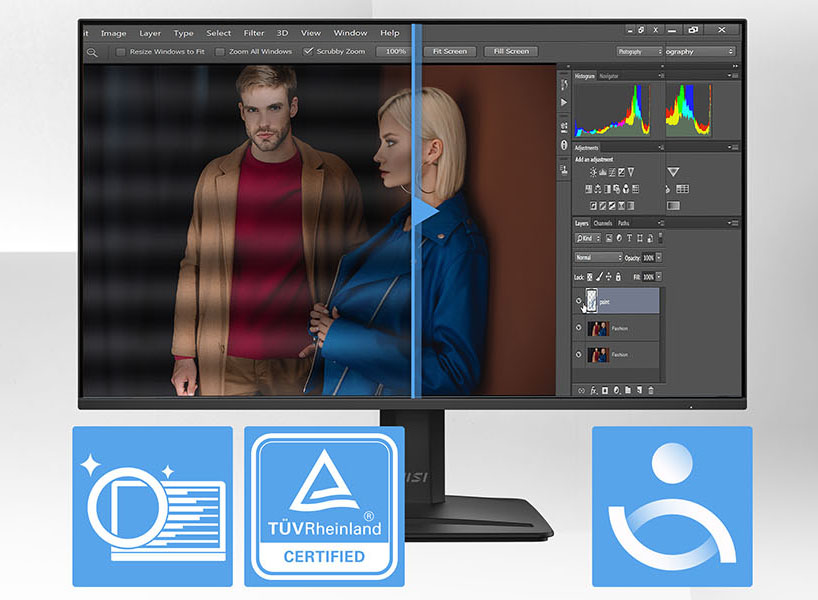This screenshot has height=600, width=818.
Task: Hide the paint layer using its eye icon
Action: [x=580, y=300]
